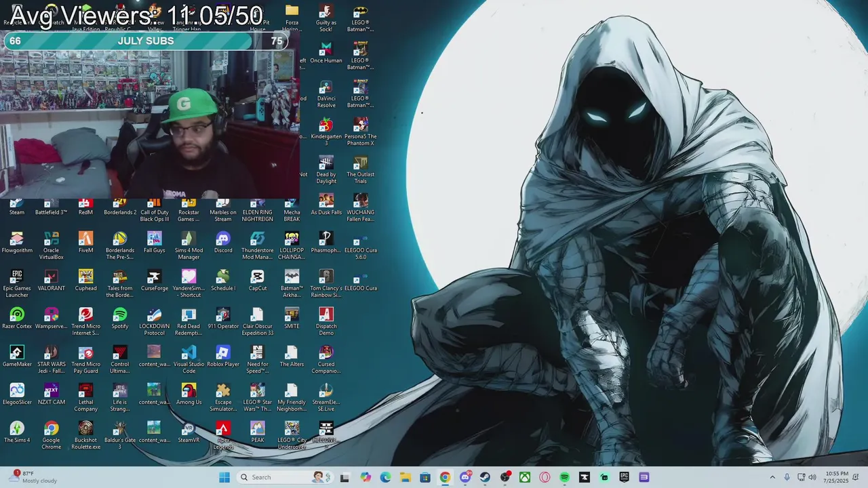This screenshot has height=488, width=868.
Task: Open Google Chrome from the taskbar
Action: click(445, 477)
